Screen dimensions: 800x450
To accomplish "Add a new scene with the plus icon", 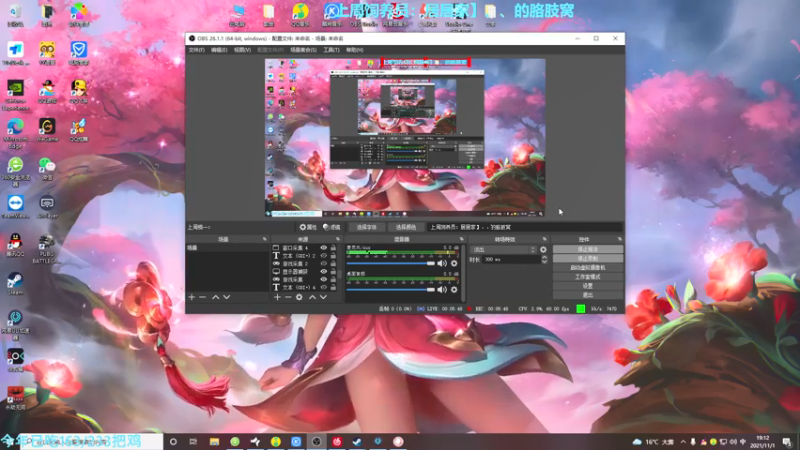I will pos(192,297).
